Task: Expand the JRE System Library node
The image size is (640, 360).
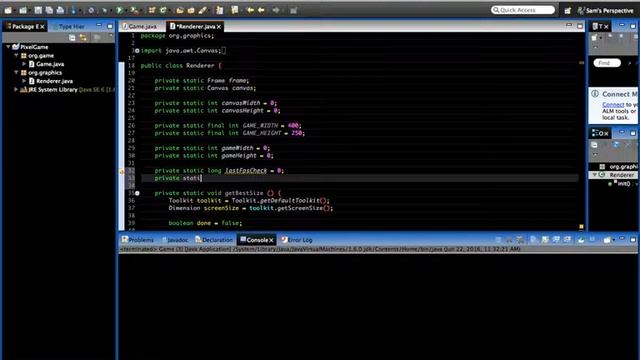Action: [x=16, y=89]
